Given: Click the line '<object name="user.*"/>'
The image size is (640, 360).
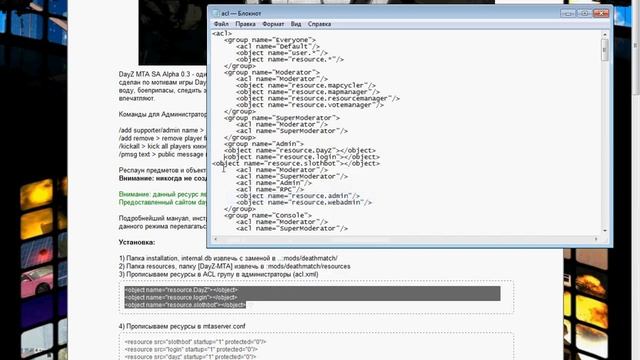Looking at the screenshot, I should (282, 53).
